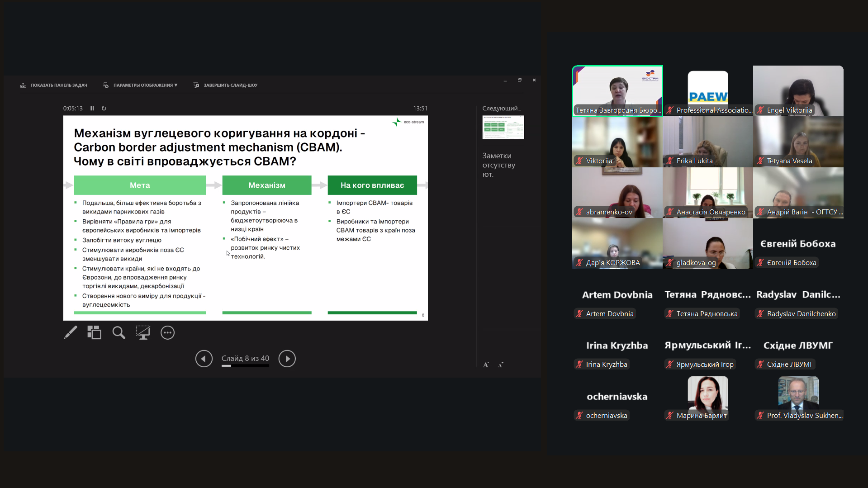The image size is (868, 488).
Task: Advance to next slide arrow
Action: click(287, 359)
